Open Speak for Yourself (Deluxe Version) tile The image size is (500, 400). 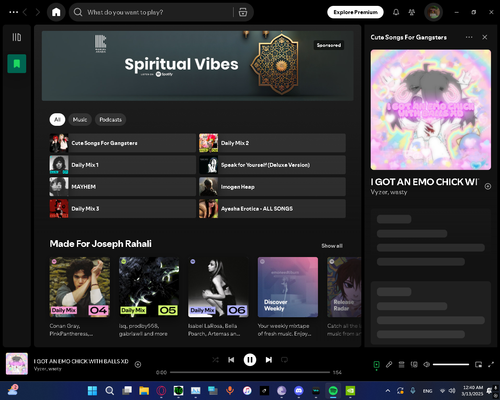[x=272, y=165]
